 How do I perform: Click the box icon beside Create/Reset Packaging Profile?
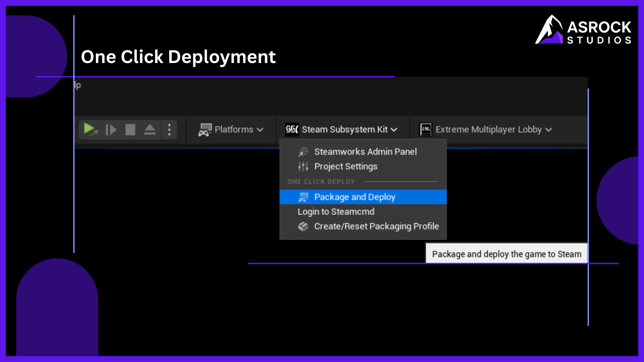tap(303, 227)
